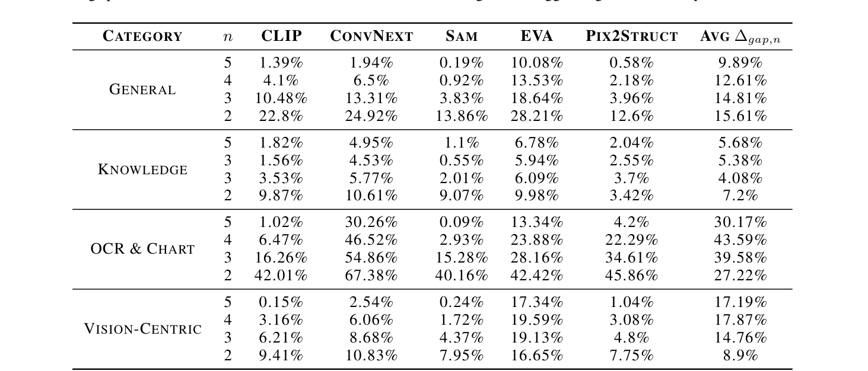
Task: Select the ConvNext column header
Action: (371, 36)
